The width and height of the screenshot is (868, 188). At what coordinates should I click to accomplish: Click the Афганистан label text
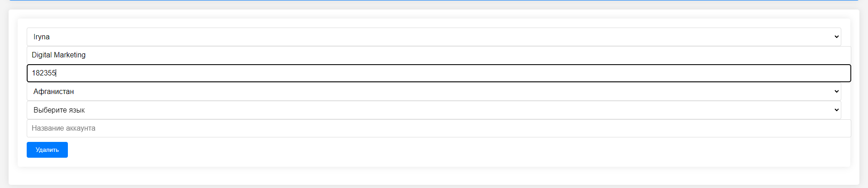point(53,91)
